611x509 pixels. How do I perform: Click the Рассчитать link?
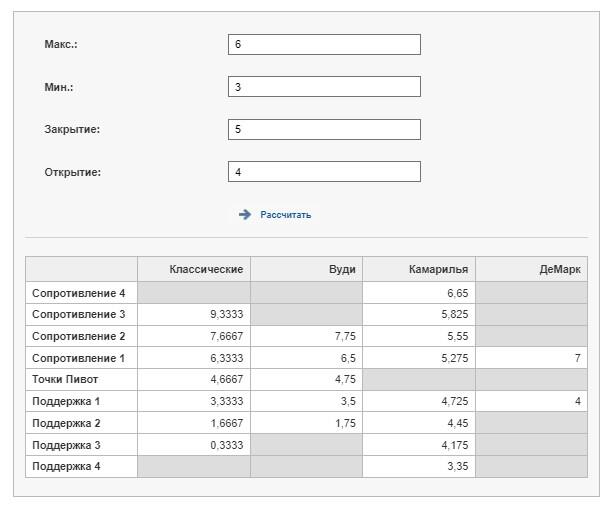(286, 215)
